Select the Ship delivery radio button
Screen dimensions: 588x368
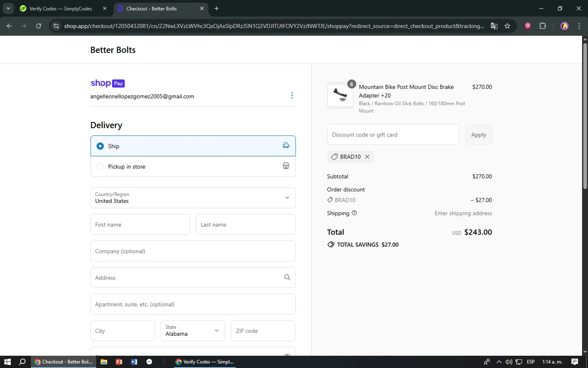(100, 146)
